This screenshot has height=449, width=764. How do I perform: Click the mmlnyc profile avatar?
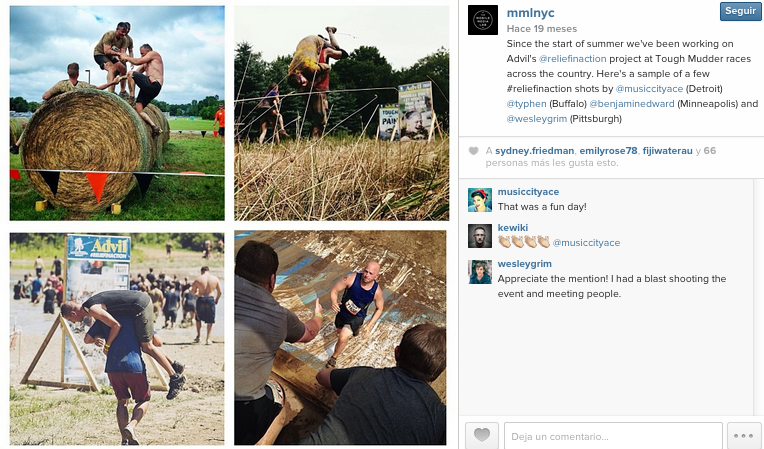[x=483, y=20]
